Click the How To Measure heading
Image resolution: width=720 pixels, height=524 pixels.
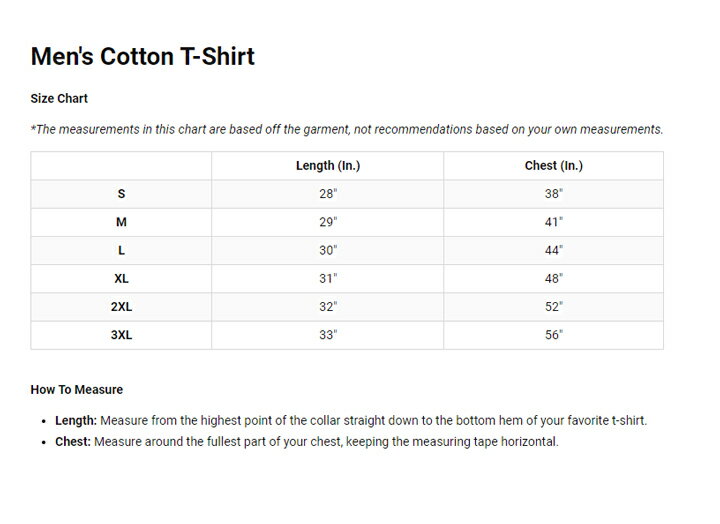(77, 389)
